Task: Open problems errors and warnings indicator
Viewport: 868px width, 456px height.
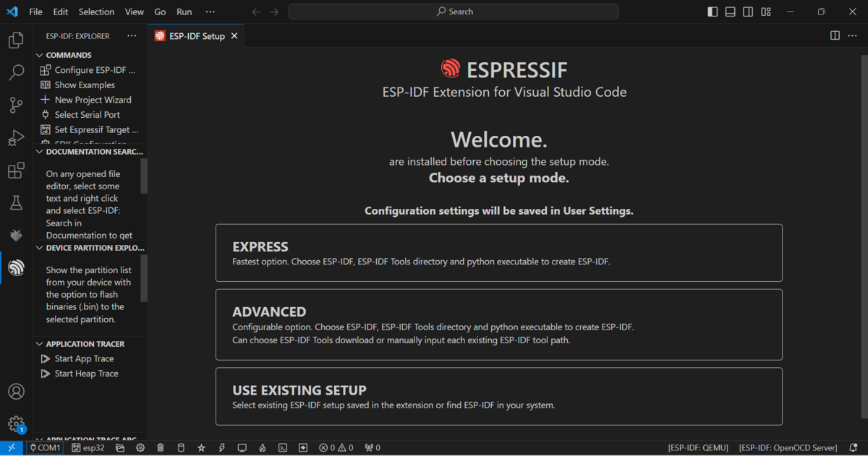Action: pos(336,448)
